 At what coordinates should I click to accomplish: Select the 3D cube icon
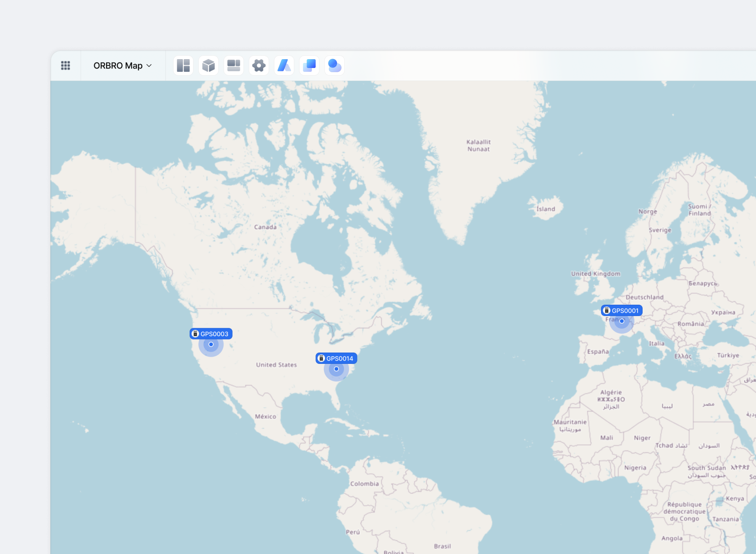click(208, 65)
